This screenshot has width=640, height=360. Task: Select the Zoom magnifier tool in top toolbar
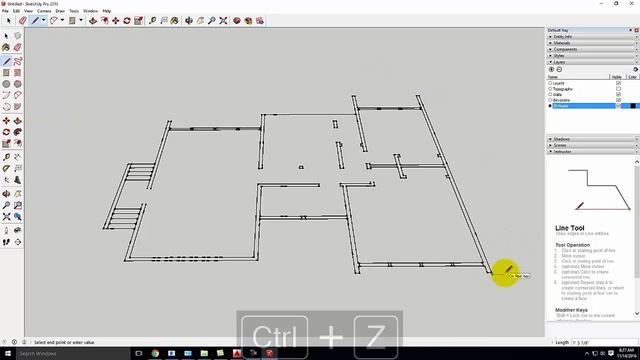(x=211, y=20)
